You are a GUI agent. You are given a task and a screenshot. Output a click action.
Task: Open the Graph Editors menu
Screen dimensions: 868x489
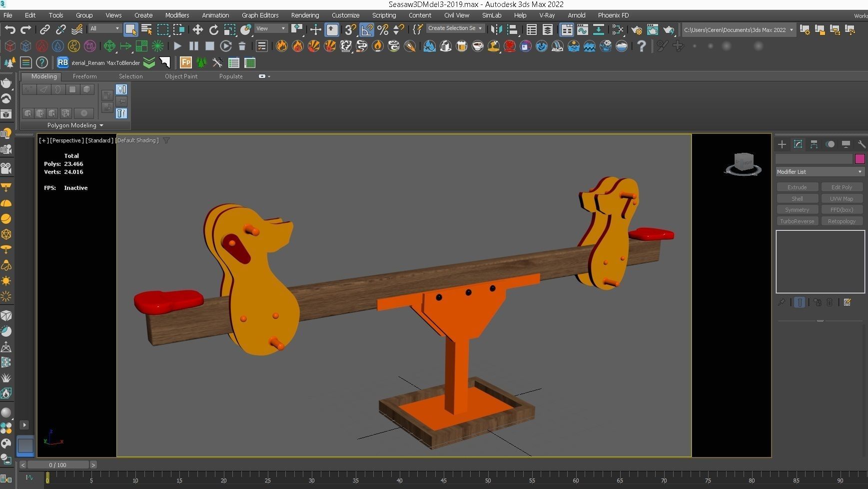260,15
